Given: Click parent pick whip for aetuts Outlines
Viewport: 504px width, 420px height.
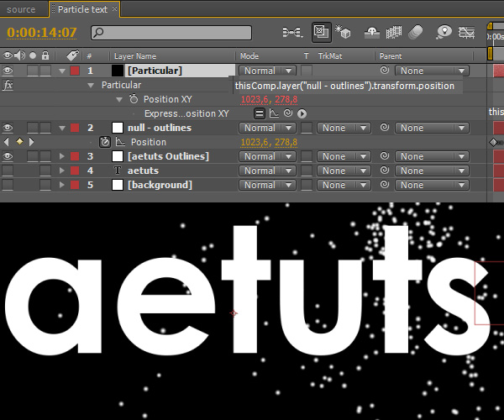Looking at the screenshot, I should point(385,156).
